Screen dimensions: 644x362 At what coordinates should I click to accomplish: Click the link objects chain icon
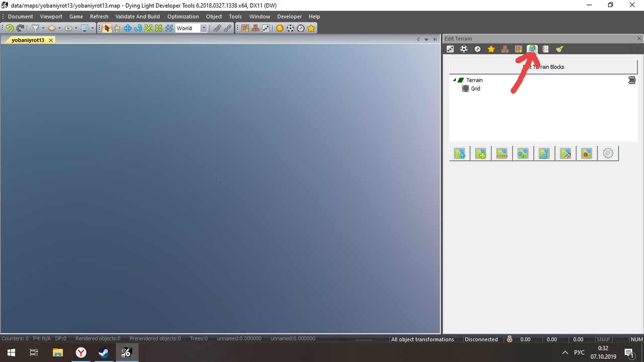click(x=217, y=28)
